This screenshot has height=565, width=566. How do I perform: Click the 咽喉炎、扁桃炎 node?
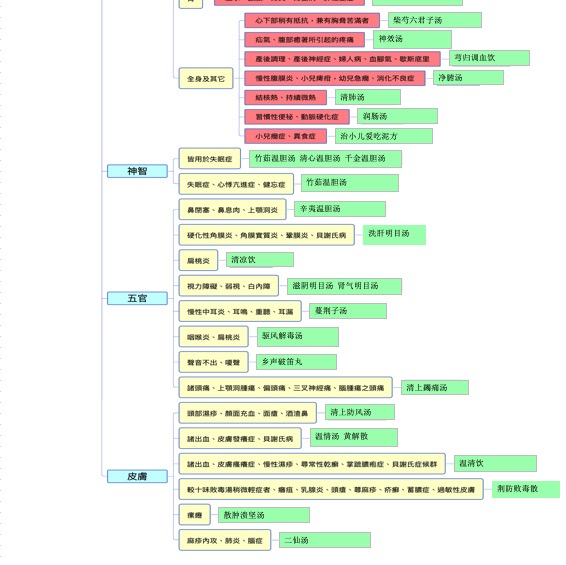[213, 337]
